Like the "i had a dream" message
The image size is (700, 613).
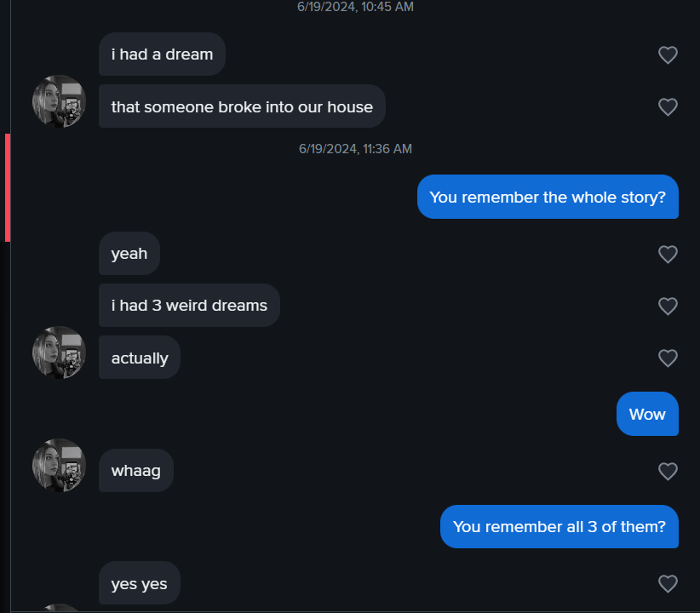(x=668, y=55)
